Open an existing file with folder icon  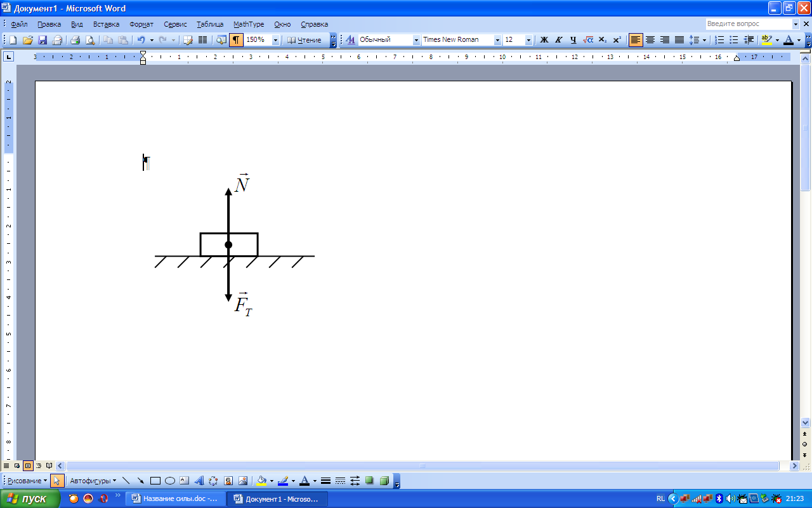tap(27, 40)
